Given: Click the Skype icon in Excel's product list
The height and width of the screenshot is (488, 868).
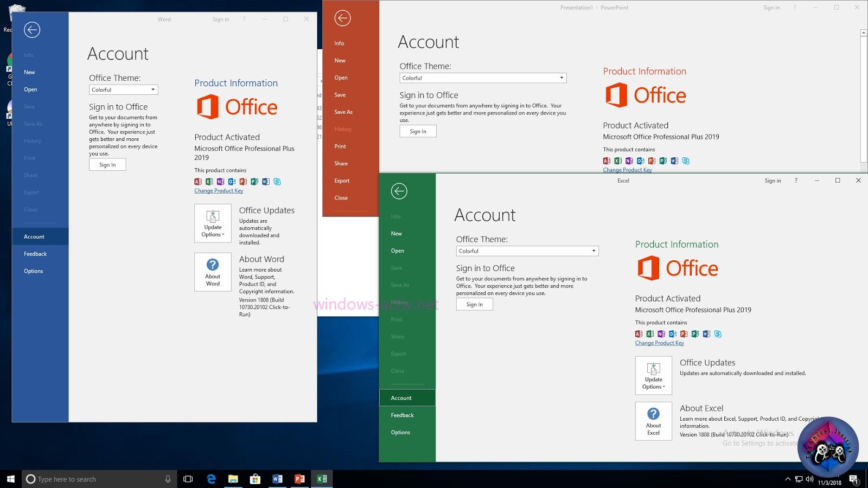Looking at the screenshot, I should coord(718,334).
